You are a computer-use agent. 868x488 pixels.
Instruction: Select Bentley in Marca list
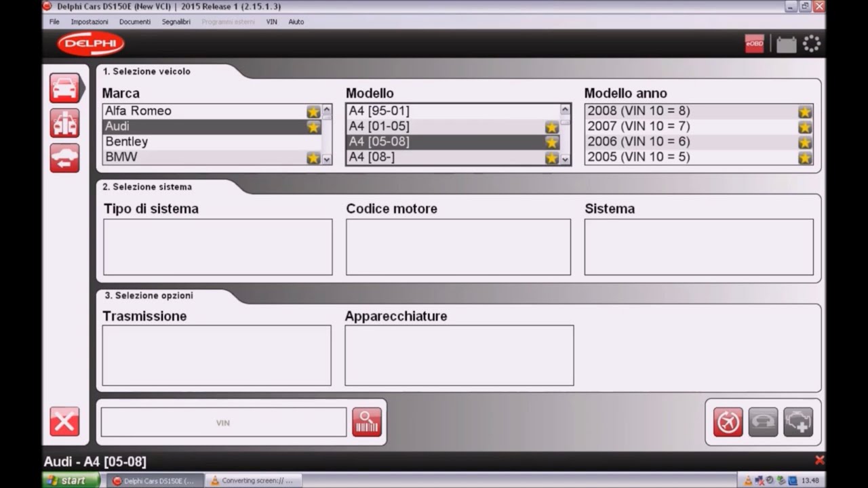(212, 142)
